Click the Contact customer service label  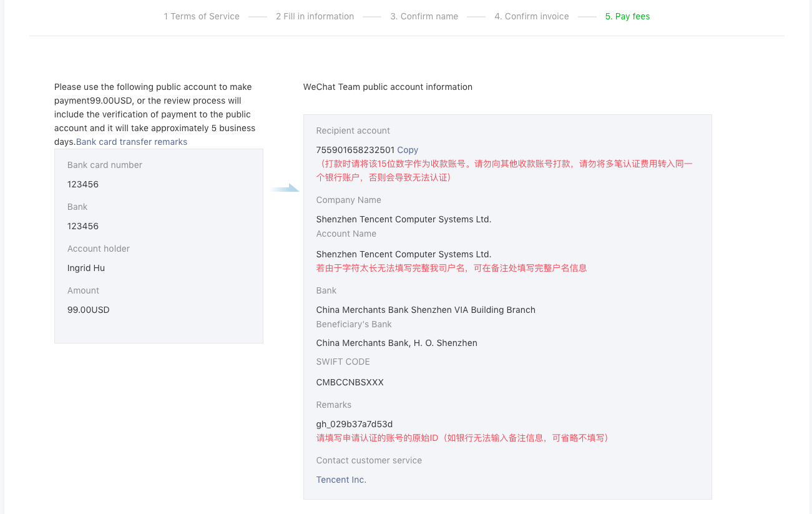click(369, 460)
